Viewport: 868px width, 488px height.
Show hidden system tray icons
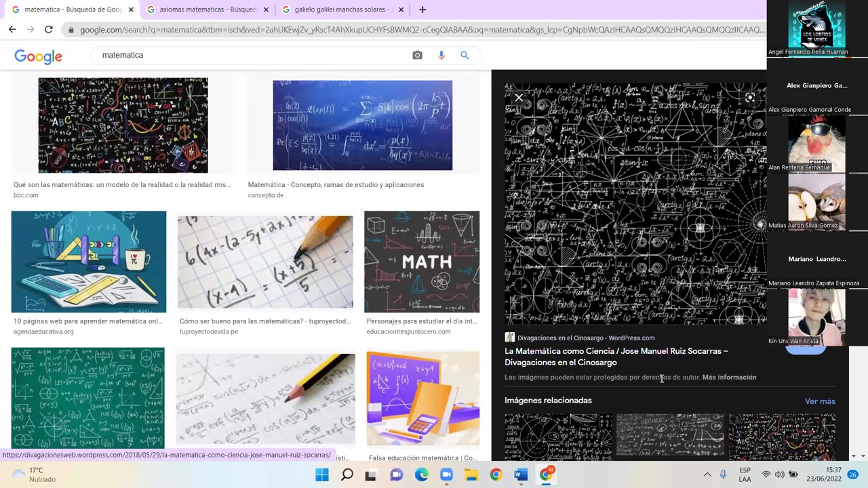[x=707, y=474]
